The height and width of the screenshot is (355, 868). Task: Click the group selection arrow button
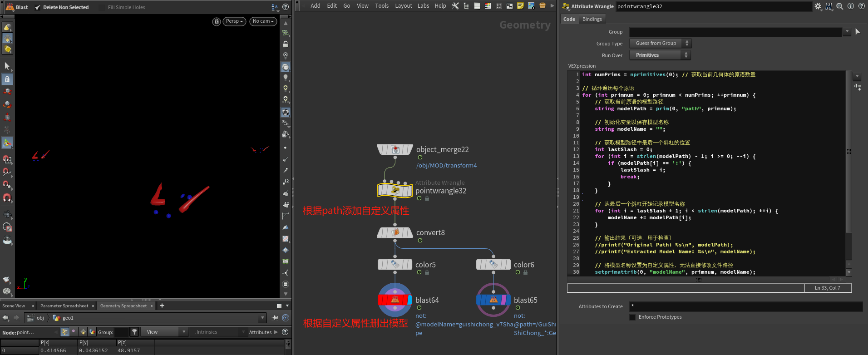[x=857, y=32]
